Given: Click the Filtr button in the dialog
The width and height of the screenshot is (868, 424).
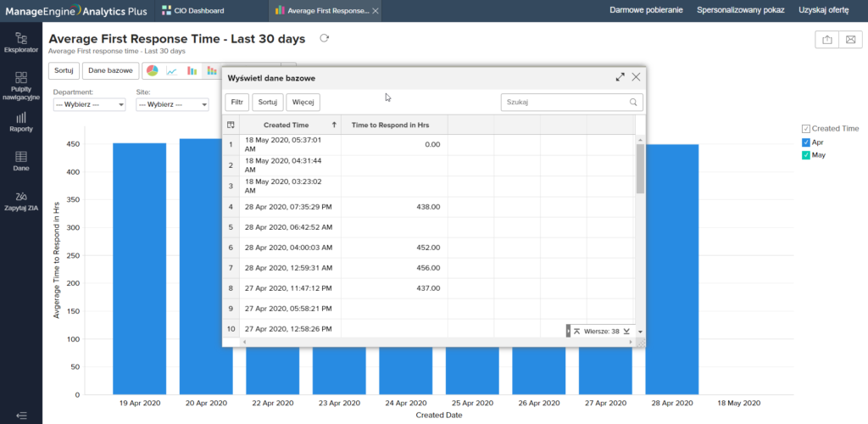Looking at the screenshot, I should coord(236,102).
